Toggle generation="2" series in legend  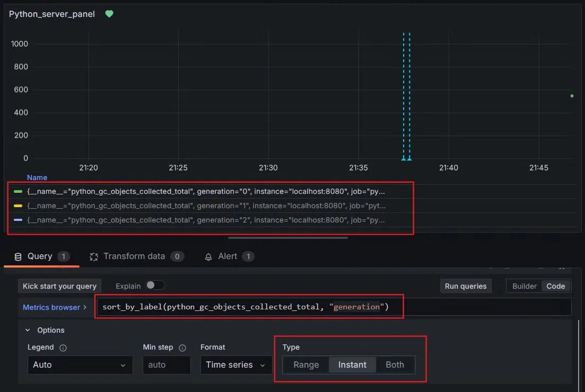pyautogui.click(x=206, y=220)
